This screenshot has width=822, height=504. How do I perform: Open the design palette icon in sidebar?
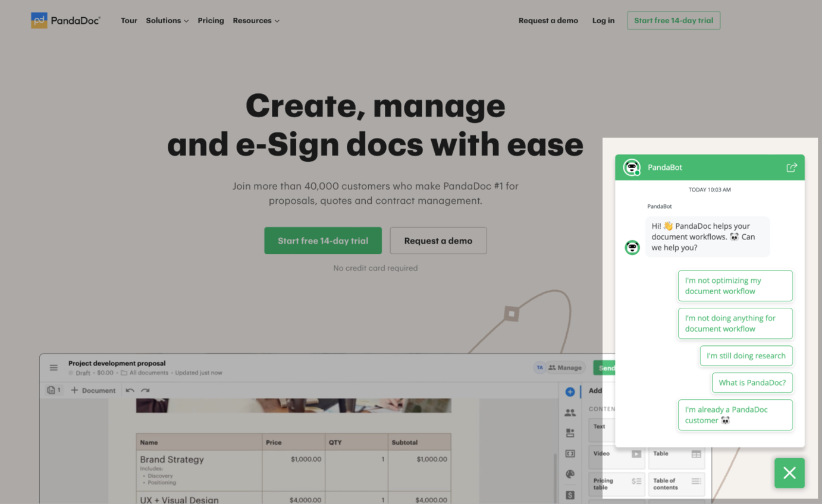(x=570, y=474)
